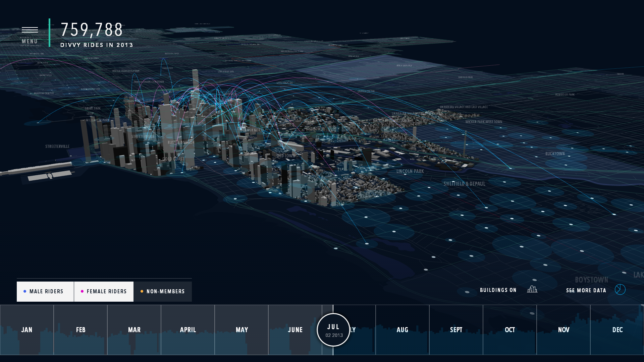The height and width of the screenshot is (362, 644).
Task: Jump to MAR on timeline
Action: 135,330
